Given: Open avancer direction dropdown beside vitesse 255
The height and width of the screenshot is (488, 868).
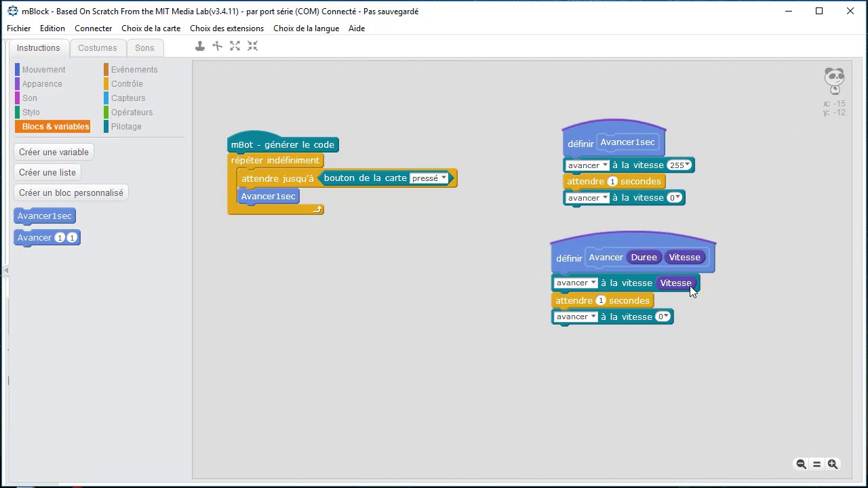Looking at the screenshot, I should click(x=587, y=165).
